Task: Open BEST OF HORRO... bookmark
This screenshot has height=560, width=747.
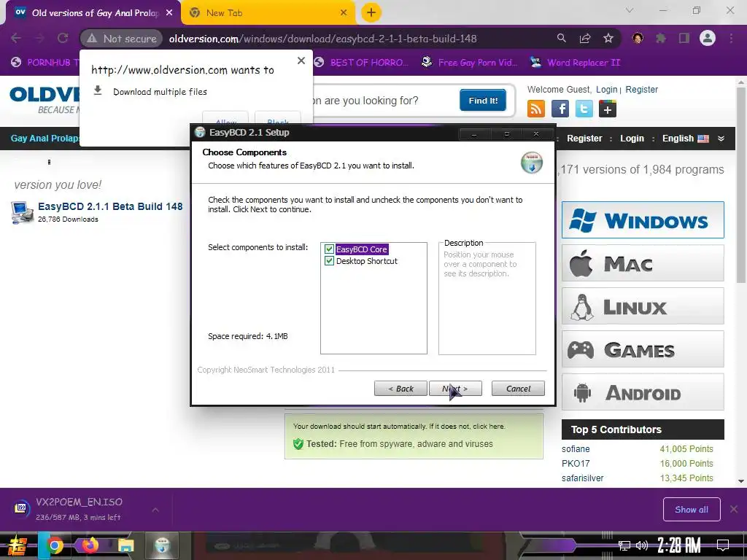Action: tap(361, 63)
